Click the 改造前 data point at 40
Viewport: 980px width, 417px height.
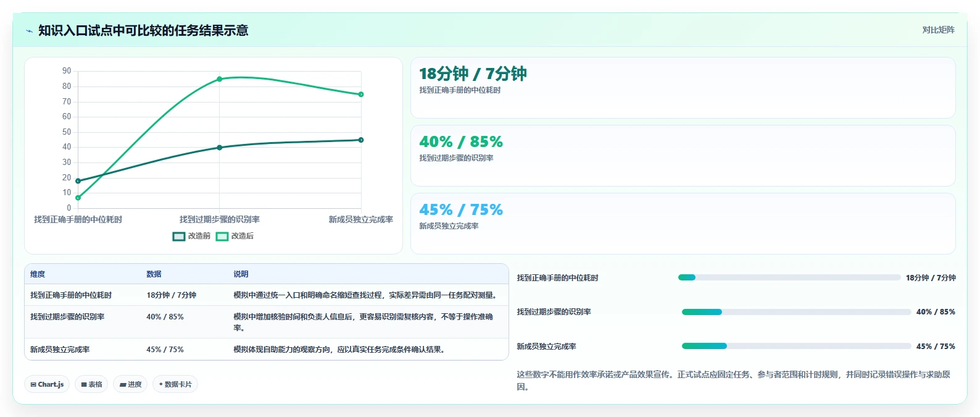coord(220,148)
